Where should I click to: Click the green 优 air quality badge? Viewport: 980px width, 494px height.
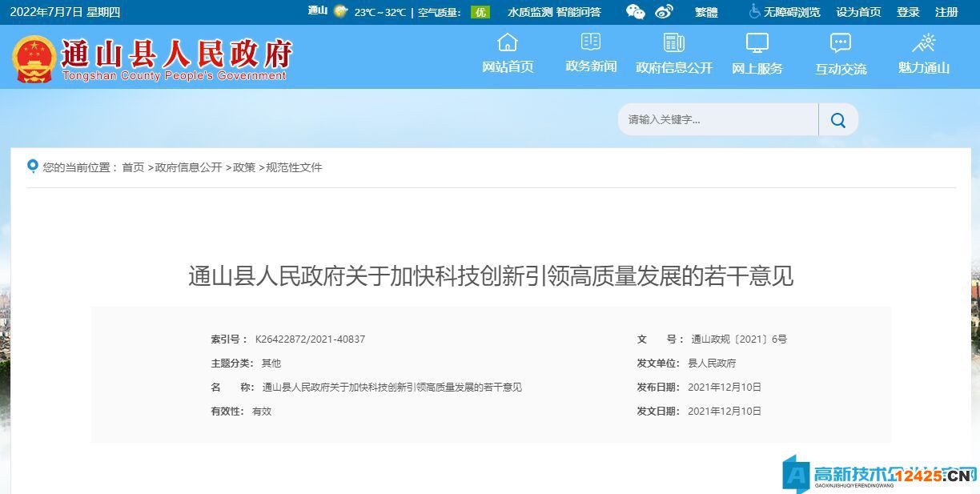[480, 12]
